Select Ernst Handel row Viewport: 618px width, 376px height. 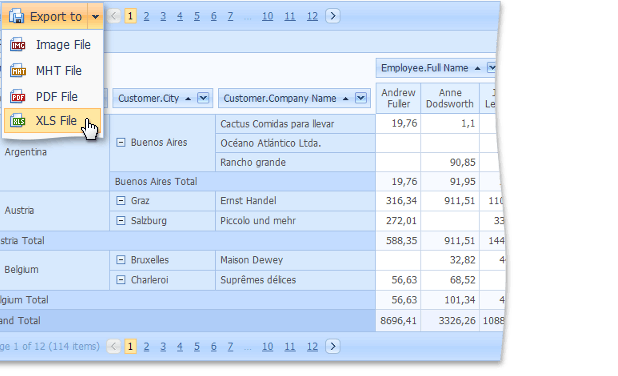pyautogui.click(x=295, y=201)
